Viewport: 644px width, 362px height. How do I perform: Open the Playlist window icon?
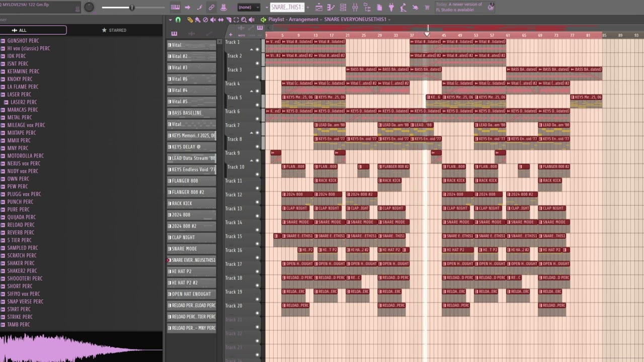click(319, 8)
